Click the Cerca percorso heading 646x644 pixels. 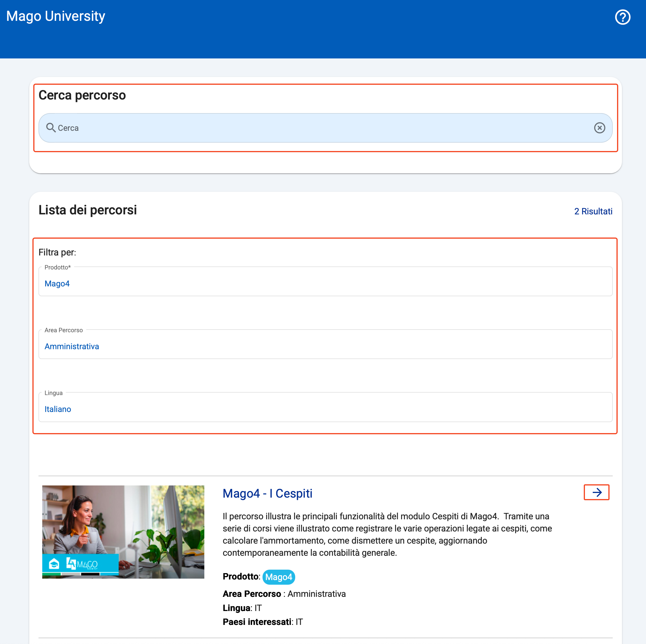click(82, 95)
